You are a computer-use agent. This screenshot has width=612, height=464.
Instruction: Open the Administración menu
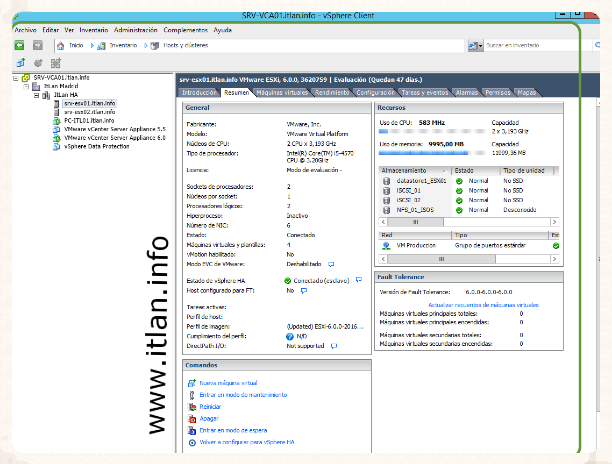(135, 31)
